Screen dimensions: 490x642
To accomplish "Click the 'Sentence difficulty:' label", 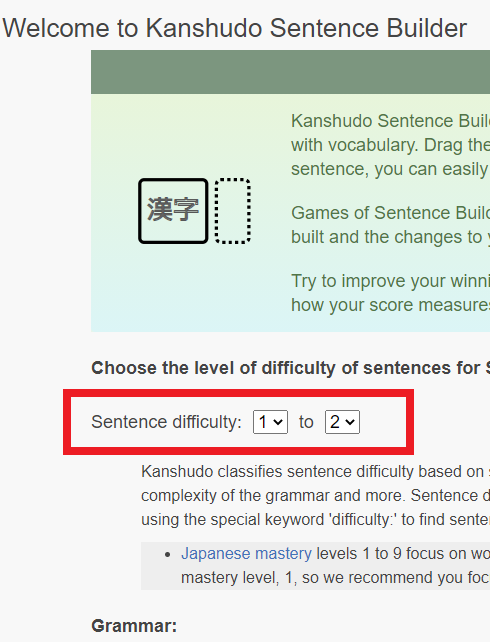I will [x=167, y=422].
